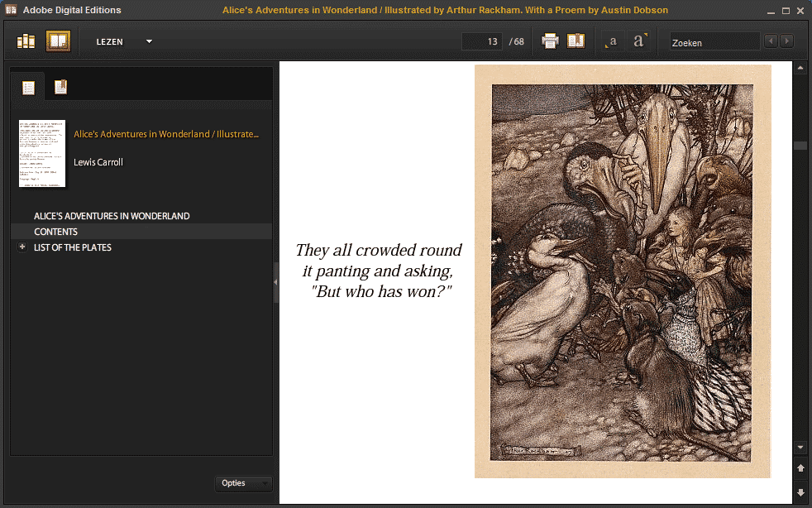Select the Reading view icon

[x=58, y=41]
